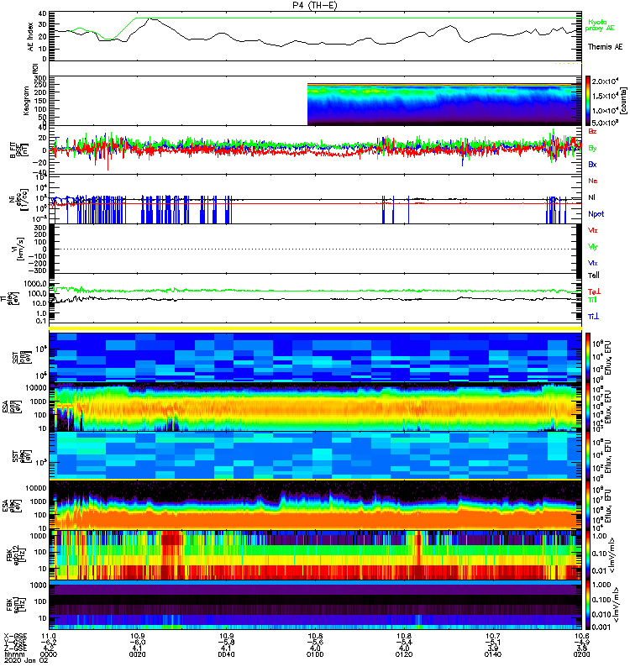Click the 0140 time tick label
This screenshot has width=630, height=672.
(492, 654)
